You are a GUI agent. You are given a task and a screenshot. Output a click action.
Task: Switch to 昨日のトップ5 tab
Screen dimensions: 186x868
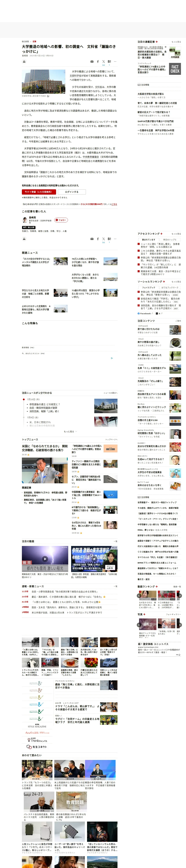(x=169, y=240)
